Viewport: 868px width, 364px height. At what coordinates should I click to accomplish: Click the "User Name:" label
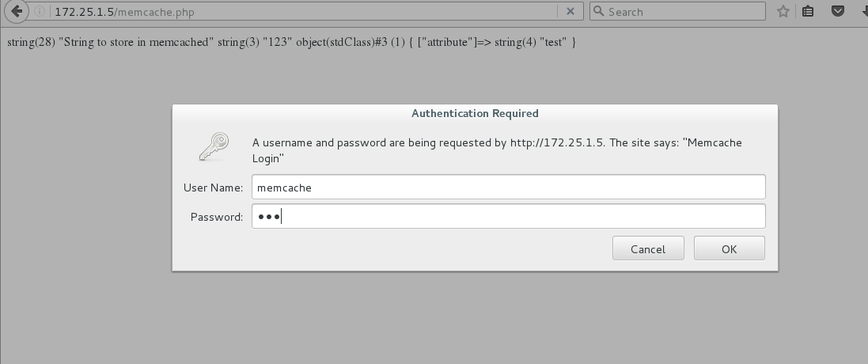[x=213, y=188]
